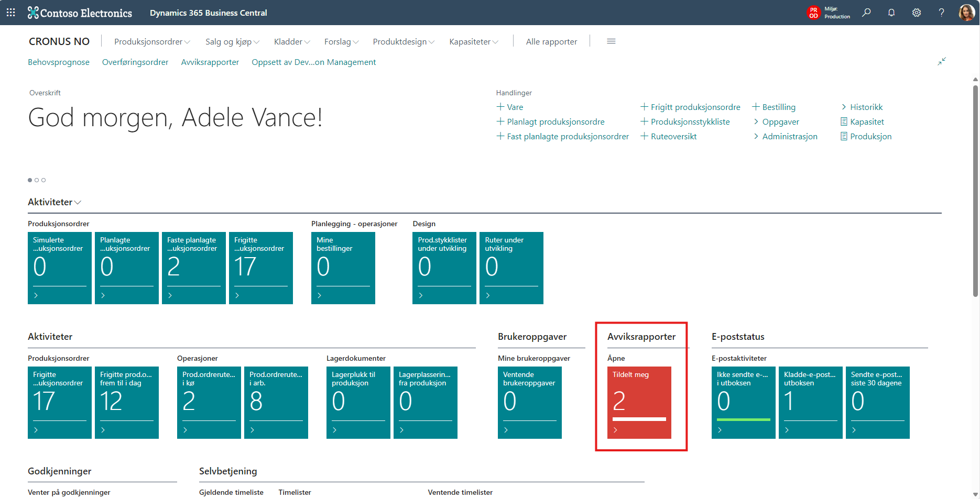Expand the Produksjonsordrer dropdown menu
The width and height of the screenshot is (980, 499).
click(152, 41)
